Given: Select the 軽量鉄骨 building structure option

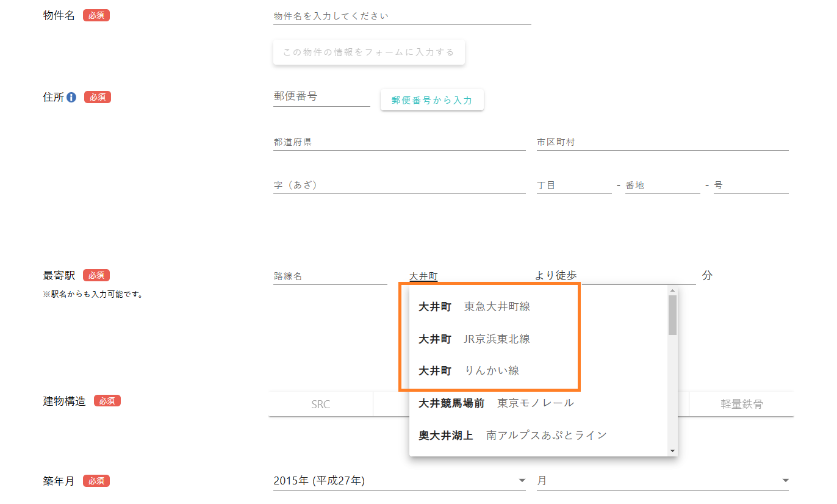Looking at the screenshot, I should point(741,404).
